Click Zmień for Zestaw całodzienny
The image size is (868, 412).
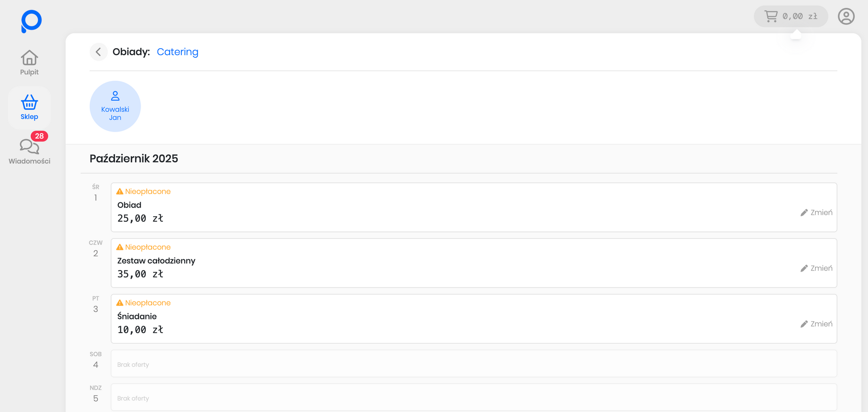pos(816,268)
